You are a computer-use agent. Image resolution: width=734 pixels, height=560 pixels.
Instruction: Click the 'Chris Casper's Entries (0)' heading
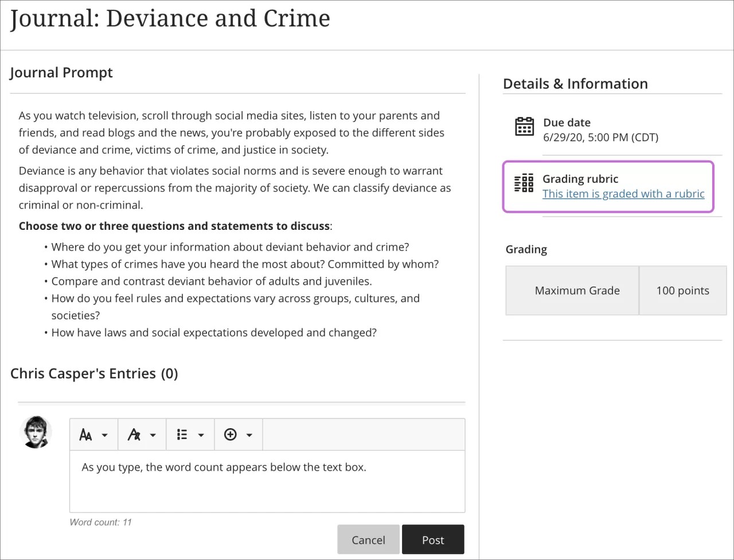pyautogui.click(x=93, y=373)
